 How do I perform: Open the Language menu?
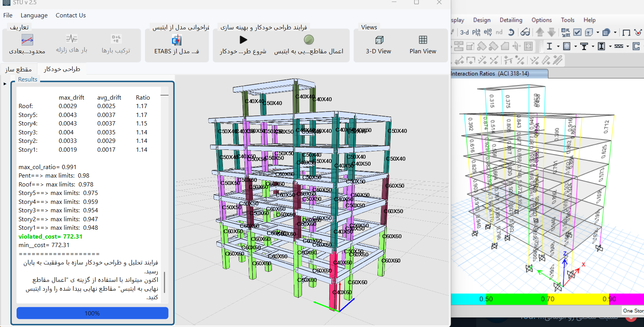[x=34, y=15]
